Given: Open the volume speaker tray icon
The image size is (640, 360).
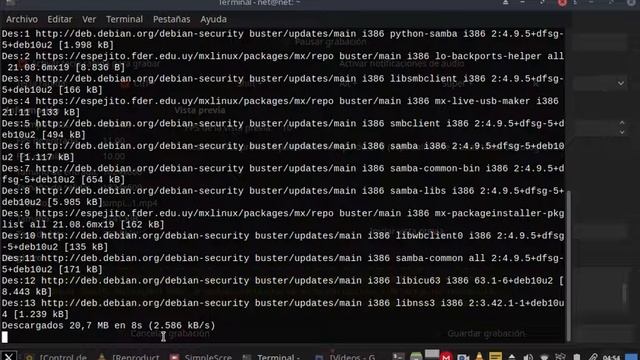Looking at the screenshot, I should click(528, 357).
